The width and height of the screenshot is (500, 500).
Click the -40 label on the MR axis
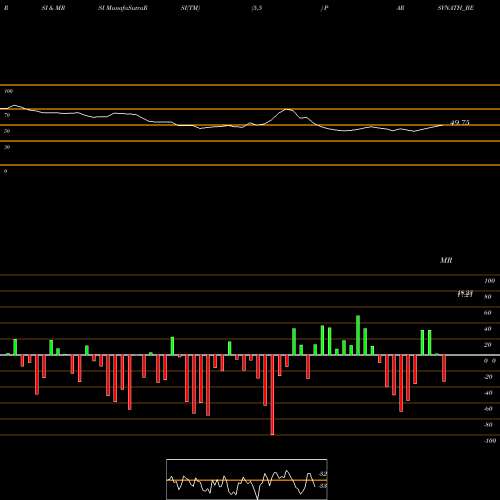488,393
